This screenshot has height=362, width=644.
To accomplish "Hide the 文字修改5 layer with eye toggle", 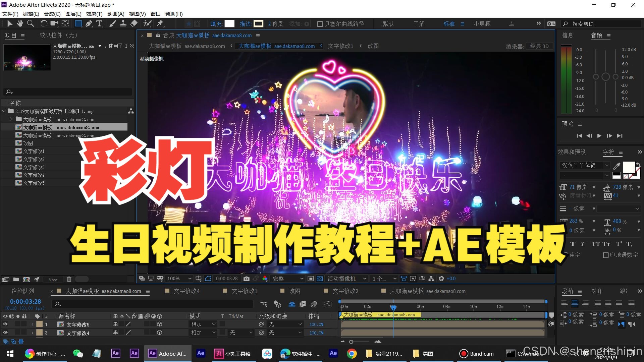I will click(x=5, y=324).
